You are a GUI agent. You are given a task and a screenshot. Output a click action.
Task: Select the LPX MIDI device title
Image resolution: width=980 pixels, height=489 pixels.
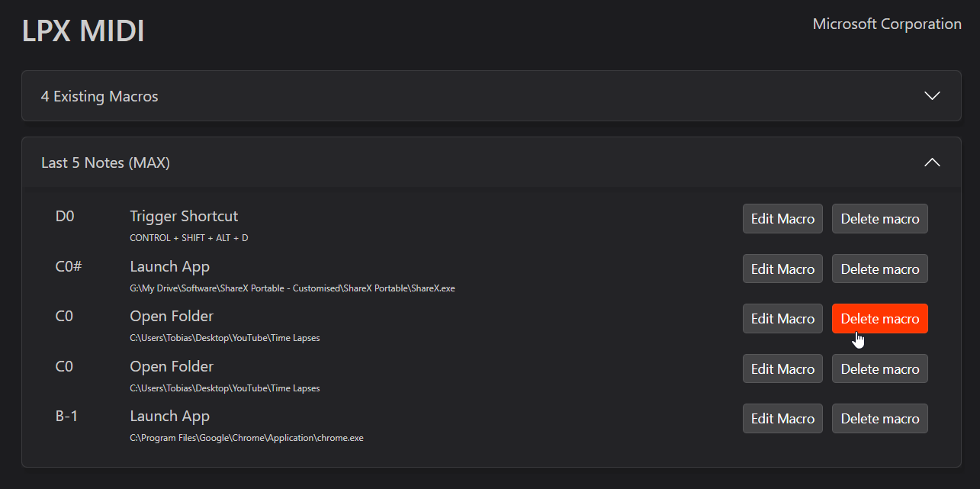83,31
